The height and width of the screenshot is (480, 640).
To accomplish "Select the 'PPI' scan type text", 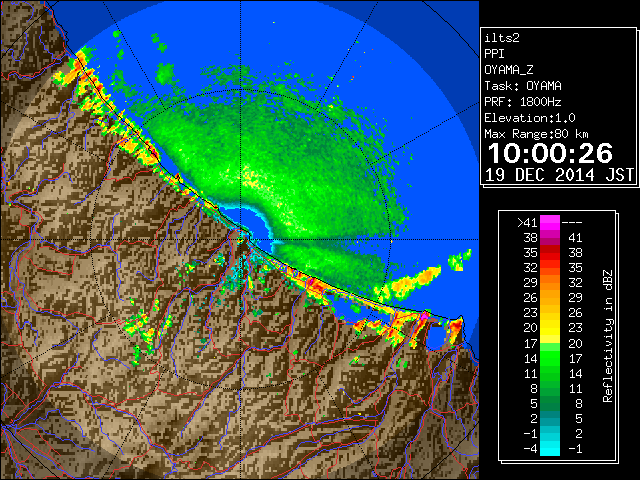I will coord(494,54).
